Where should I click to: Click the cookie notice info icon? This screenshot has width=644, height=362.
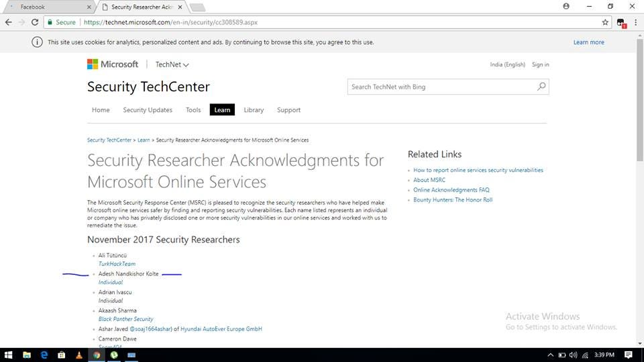click(37, 42)
